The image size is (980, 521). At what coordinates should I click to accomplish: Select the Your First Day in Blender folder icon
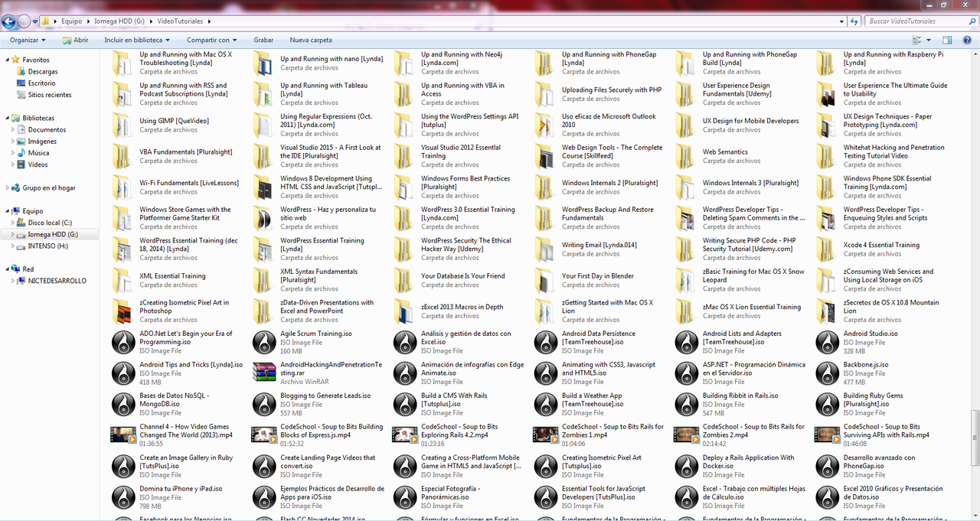(x=544, y=280)
